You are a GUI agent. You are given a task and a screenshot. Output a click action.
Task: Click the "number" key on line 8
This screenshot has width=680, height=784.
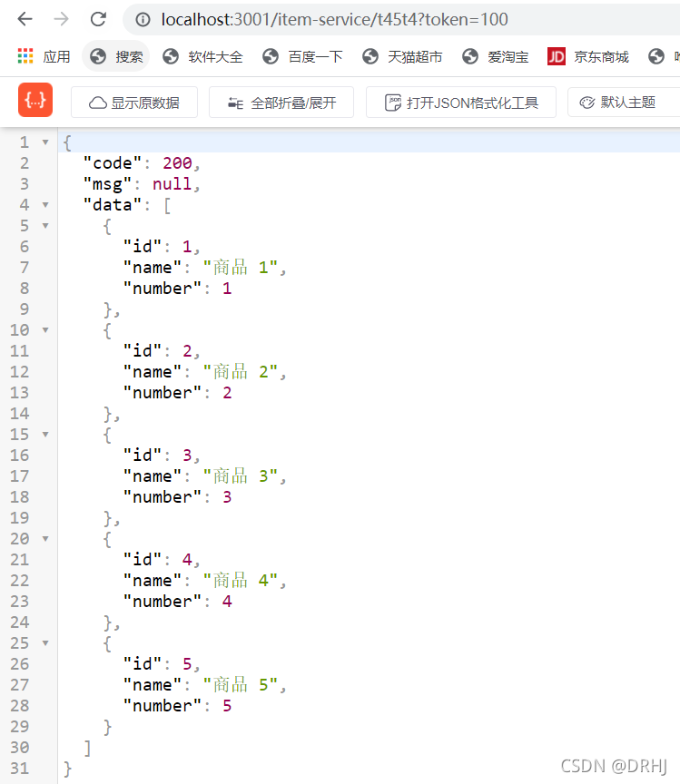163,289
